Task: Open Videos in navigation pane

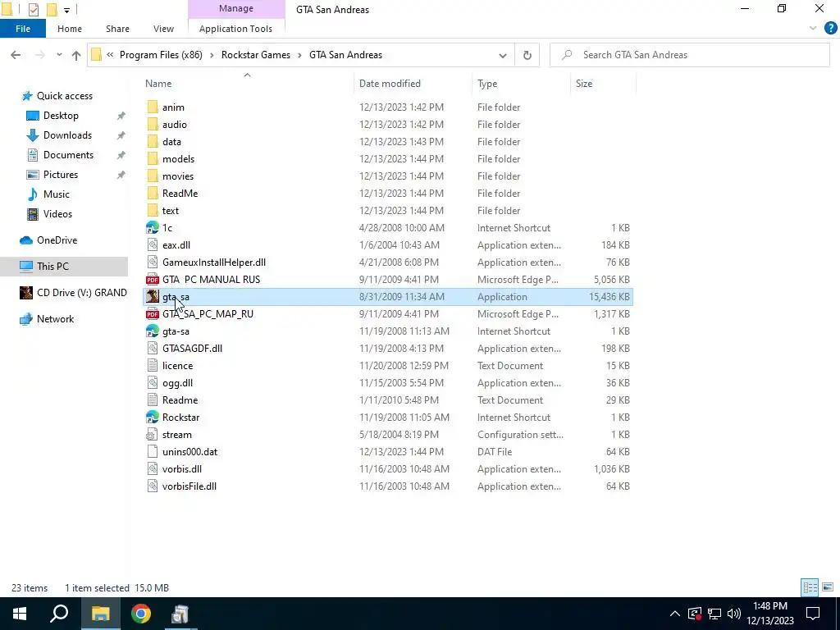Action: [x=57, y=214]
